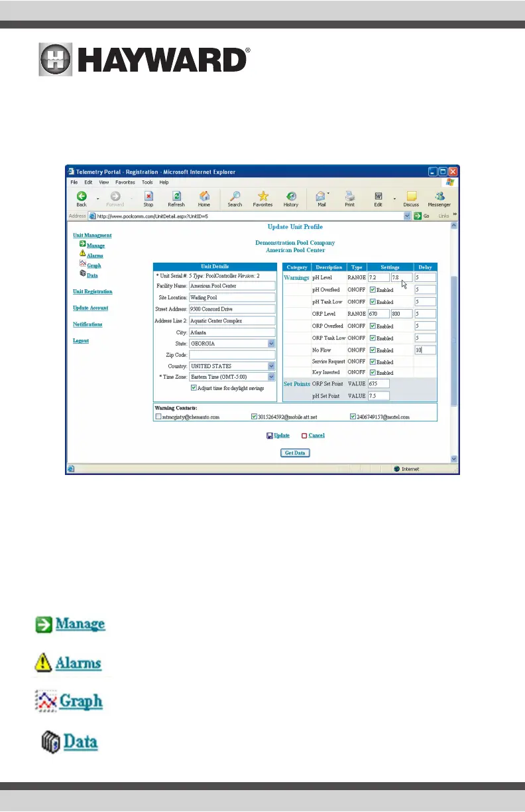525x812 pixels.
Task: Click the Facility Name input field
Action: [232, 287]
